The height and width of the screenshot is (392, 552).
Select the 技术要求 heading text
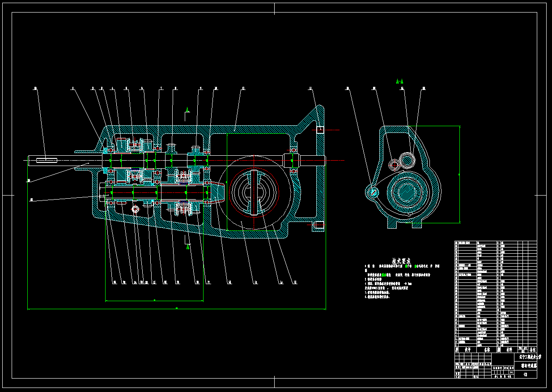[x=401, y=260]
